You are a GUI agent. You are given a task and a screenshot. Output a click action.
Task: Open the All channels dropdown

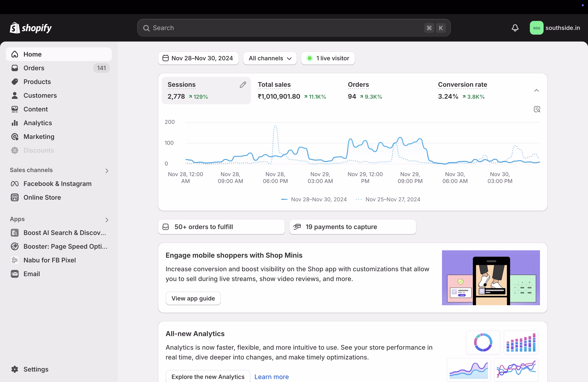pyautogui.click(x=269, y=58)
